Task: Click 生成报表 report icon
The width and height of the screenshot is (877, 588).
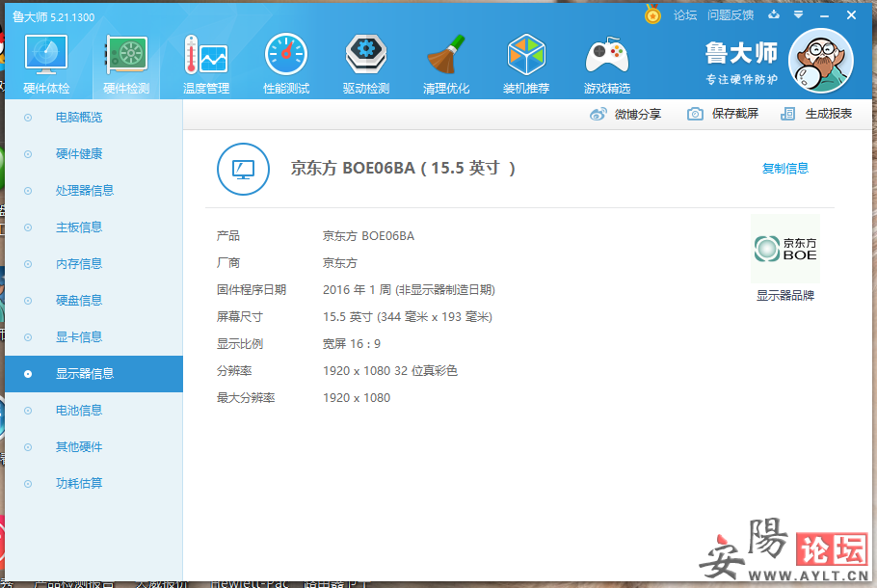Action: tap(787, 114)
